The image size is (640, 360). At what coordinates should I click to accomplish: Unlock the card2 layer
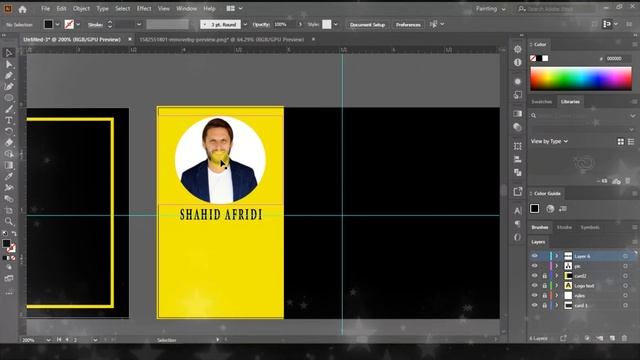(544, 276)
